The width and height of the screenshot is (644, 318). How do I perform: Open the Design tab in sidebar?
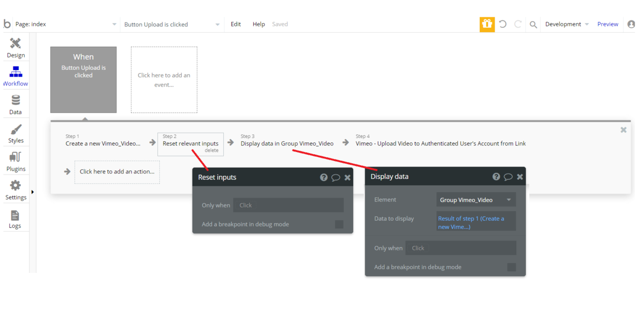(x=16, y=48)
